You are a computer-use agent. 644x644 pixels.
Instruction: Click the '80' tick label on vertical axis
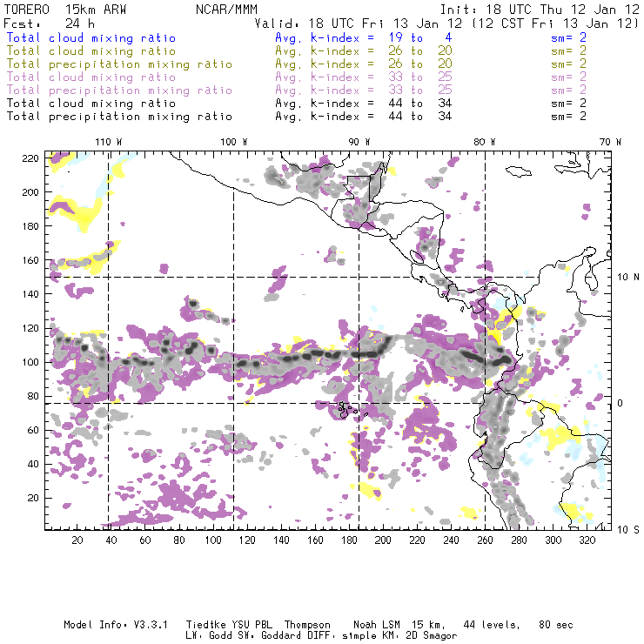33,396
